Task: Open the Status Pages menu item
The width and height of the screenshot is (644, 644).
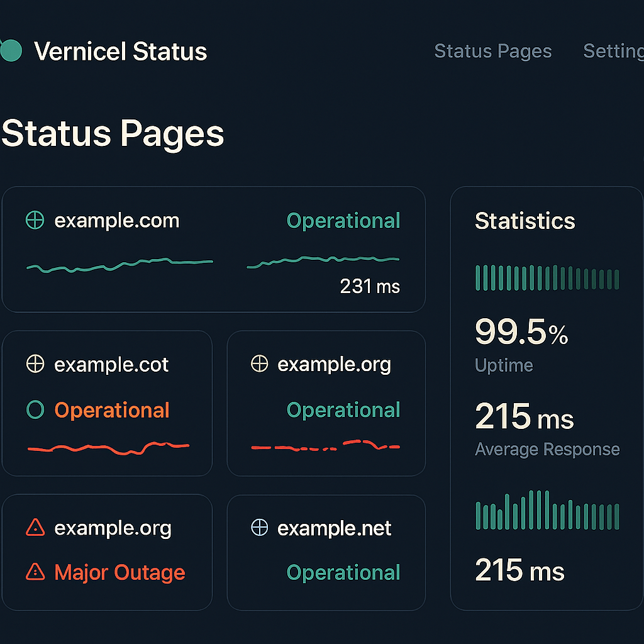Action: point(493,51)
